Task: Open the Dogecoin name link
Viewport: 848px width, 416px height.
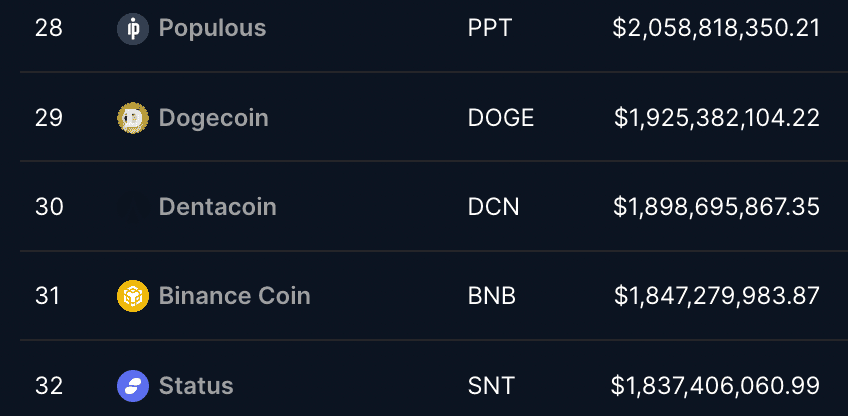Action: [214, 118]
